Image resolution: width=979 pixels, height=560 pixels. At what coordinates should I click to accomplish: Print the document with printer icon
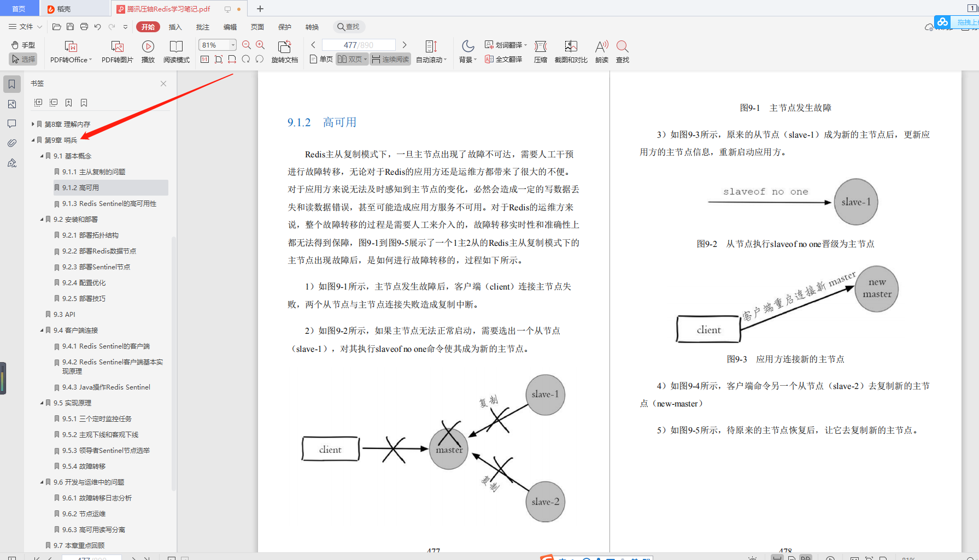pos(84,27)
